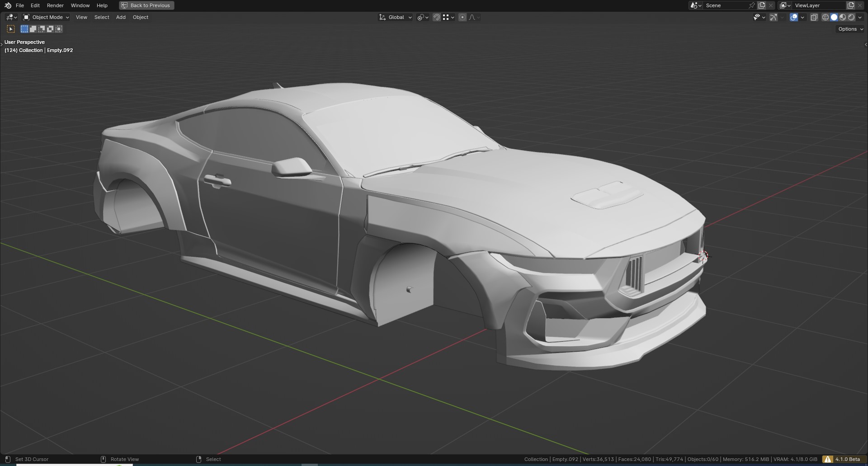The width and height of the screenshot is (868, 466).
Task: Click the 'Verts:36,513' status bar entry
Action: (598, 459)
